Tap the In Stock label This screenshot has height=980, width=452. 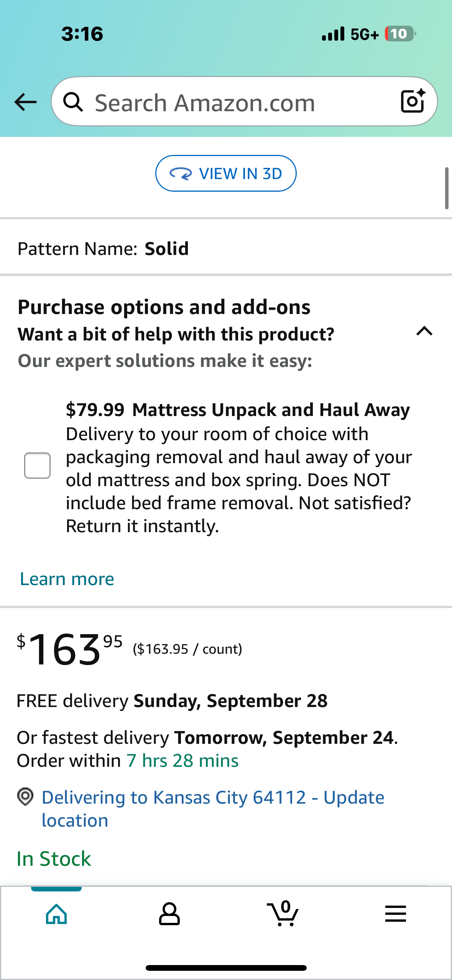click(54, 858)
